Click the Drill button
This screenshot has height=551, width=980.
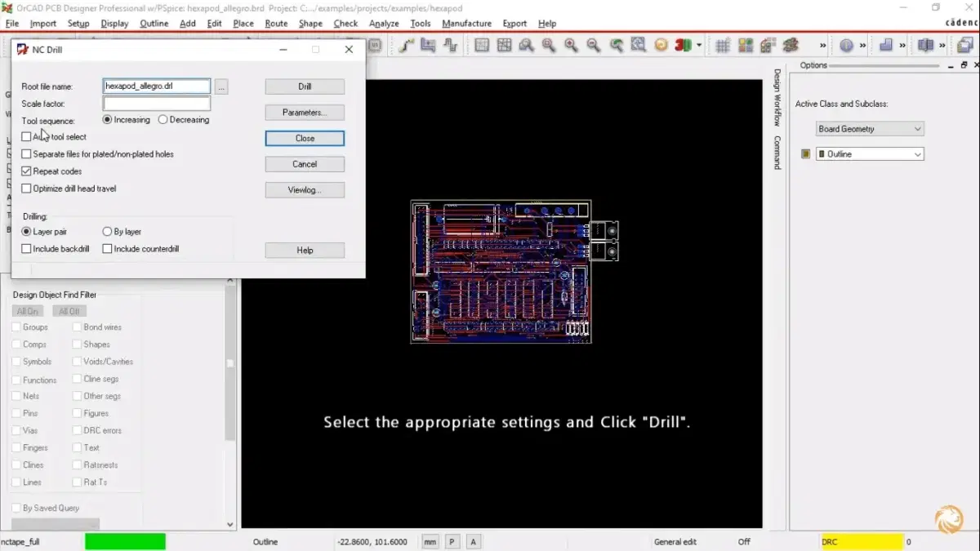click(305, 87)
